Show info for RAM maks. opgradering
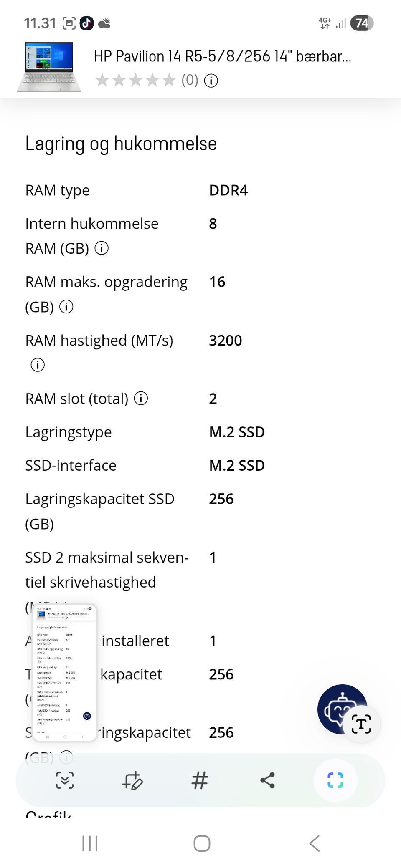 click(x=66, y=307)
